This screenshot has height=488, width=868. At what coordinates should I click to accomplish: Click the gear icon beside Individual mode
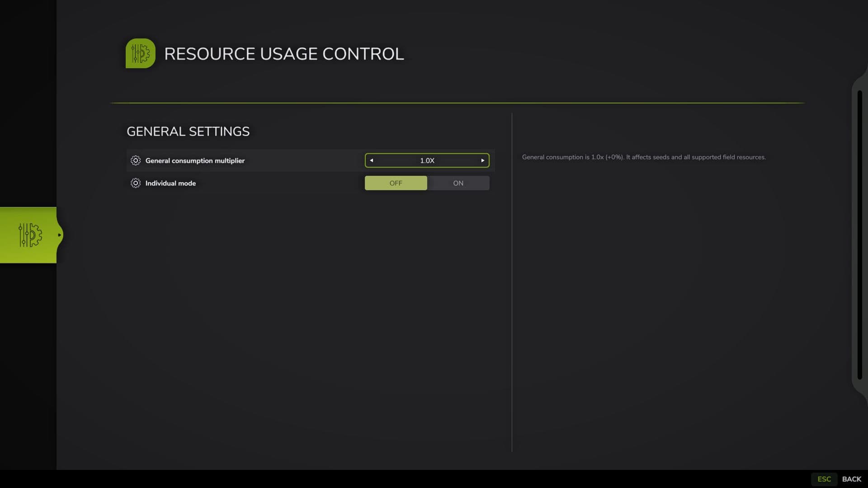[136, 183]
